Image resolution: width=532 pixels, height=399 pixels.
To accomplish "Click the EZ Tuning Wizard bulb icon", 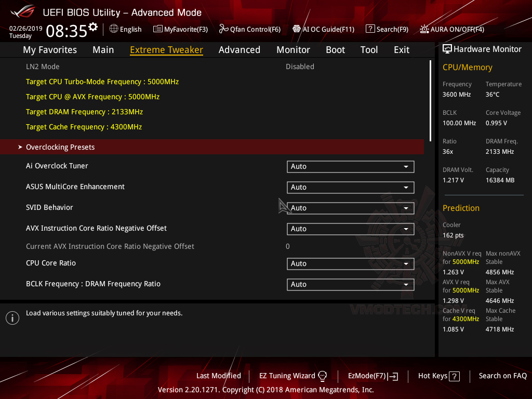I will (322, 376).
